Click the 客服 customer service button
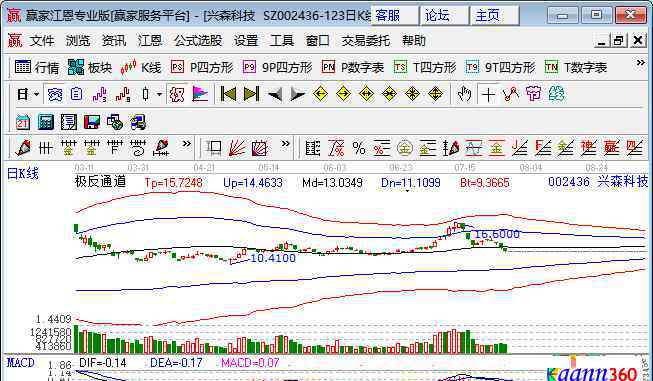 click(x=394, y=16)
